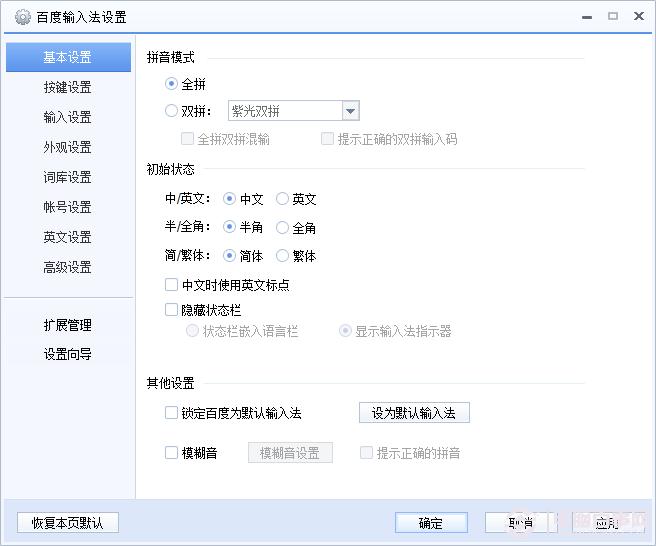Viewport: 656px width, 546px height.
Task: Expand the 紫光双拼 dropdown arrow
Action: 351,111
